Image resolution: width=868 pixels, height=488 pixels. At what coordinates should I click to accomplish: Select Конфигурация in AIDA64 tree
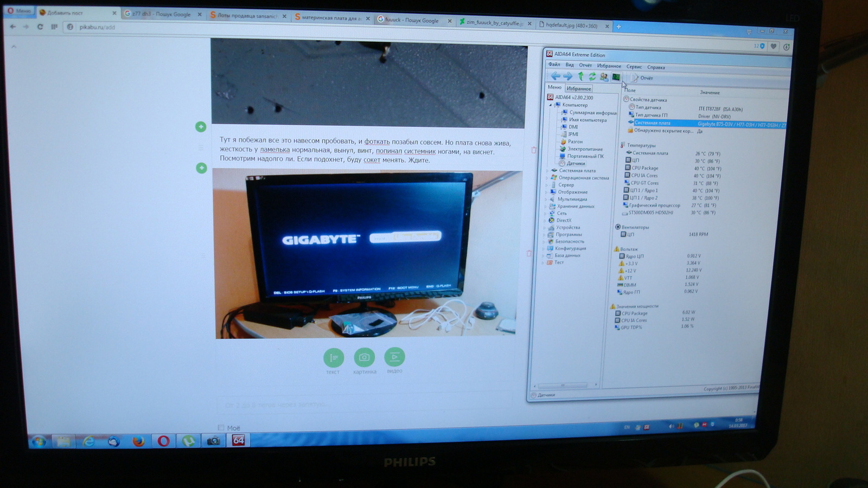click(x=570, y=248)
